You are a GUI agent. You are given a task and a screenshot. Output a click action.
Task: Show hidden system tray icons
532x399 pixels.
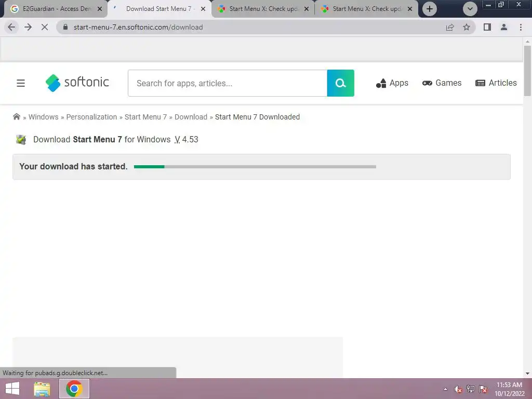coord(445,389)
